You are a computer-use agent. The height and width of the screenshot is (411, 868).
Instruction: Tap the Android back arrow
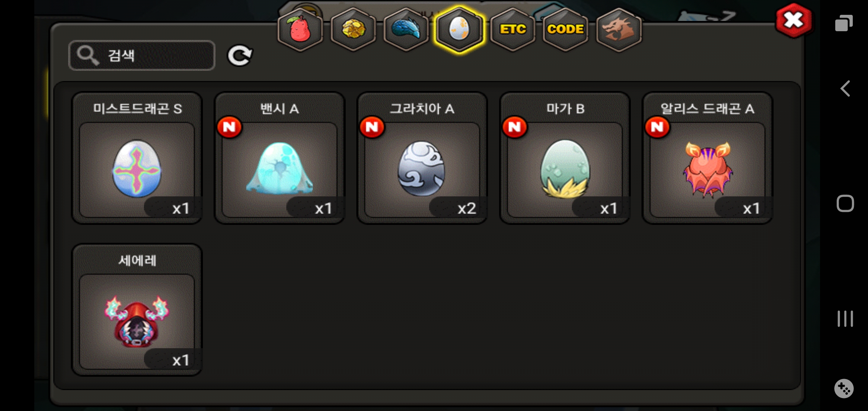click(845, 89)
